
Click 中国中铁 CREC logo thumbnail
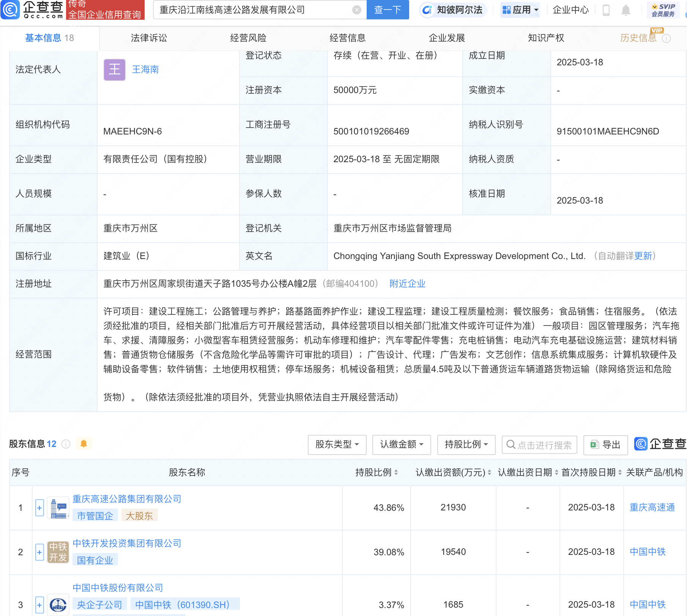(58, 605)
